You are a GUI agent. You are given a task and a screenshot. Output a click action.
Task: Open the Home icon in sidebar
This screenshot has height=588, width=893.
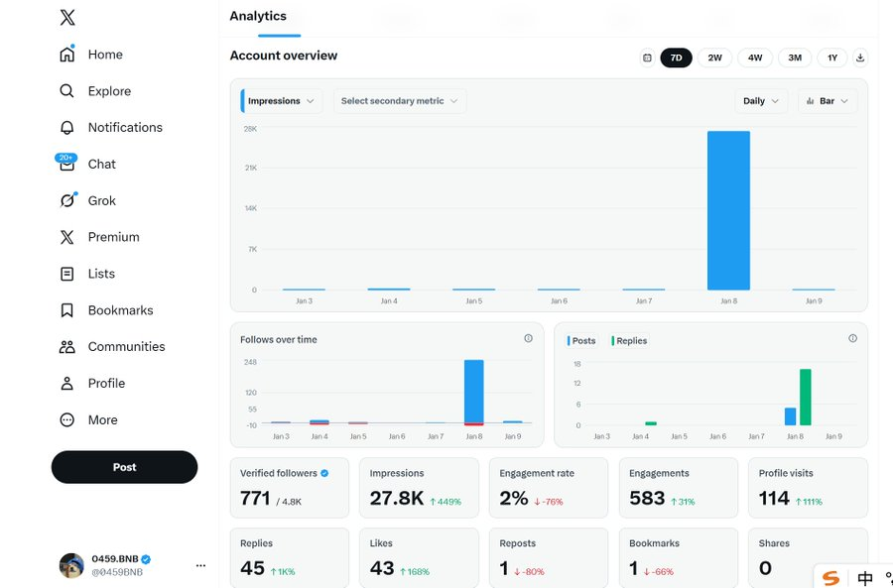(67, 55)
